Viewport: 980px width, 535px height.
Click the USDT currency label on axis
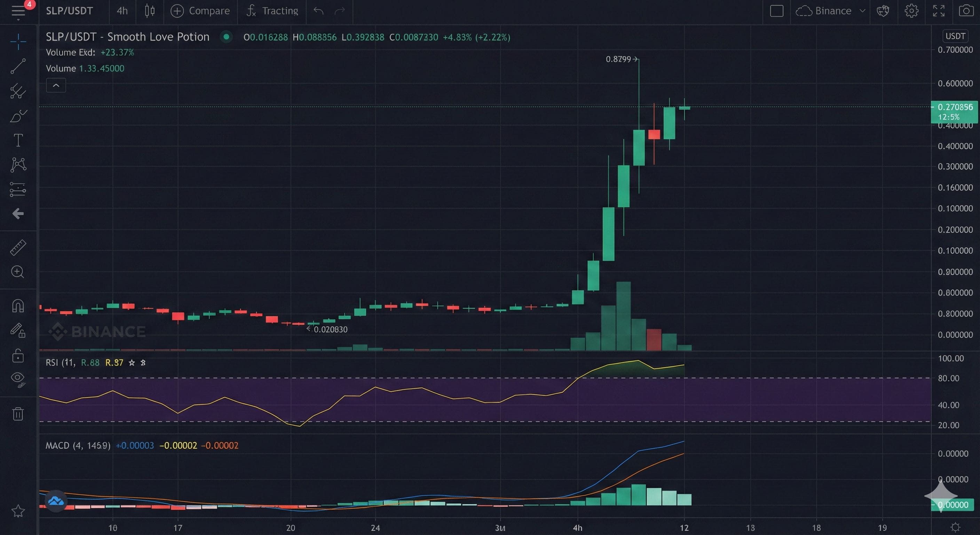[x=955, y=36]
